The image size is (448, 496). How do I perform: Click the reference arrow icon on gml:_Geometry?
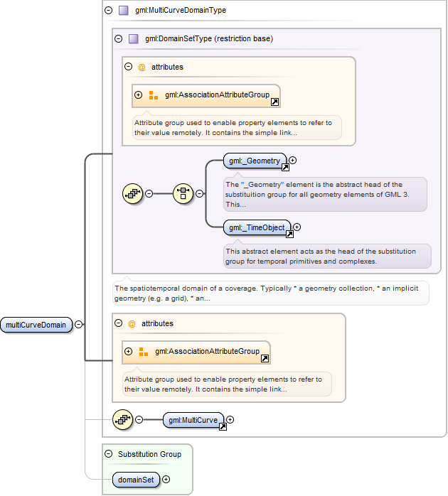click(285, 168)
